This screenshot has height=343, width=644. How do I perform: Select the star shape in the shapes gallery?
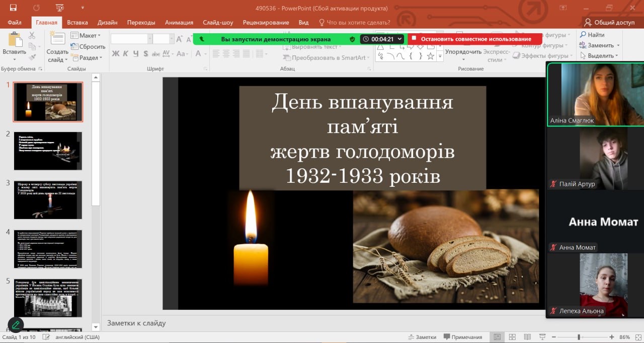point(431,56)
